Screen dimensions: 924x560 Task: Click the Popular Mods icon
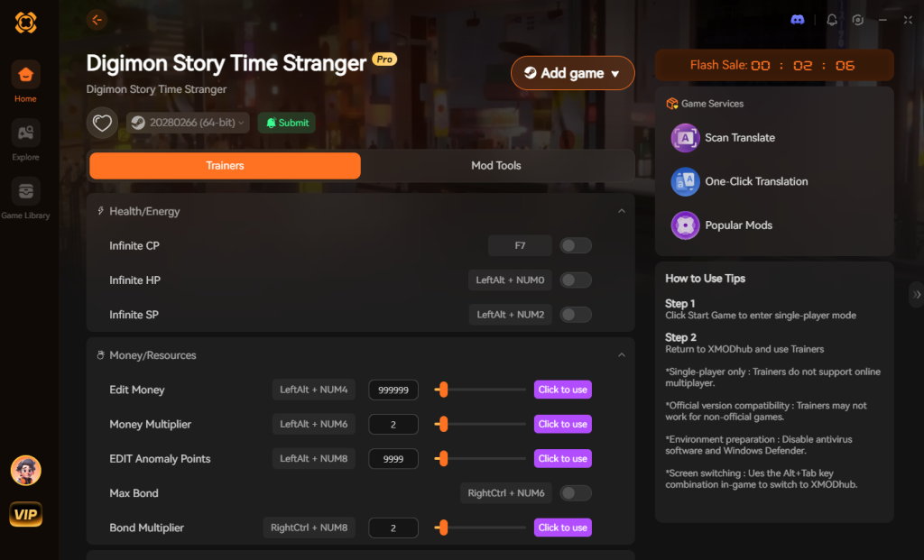click(x=685, y=225)
